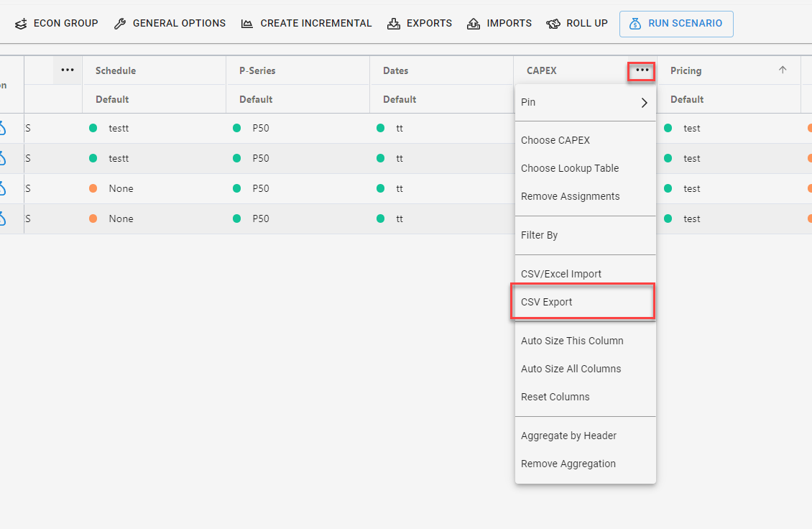Select Choose CAPEX from the menu
This screenshot has width=812, height=529.
coord(585,140)
